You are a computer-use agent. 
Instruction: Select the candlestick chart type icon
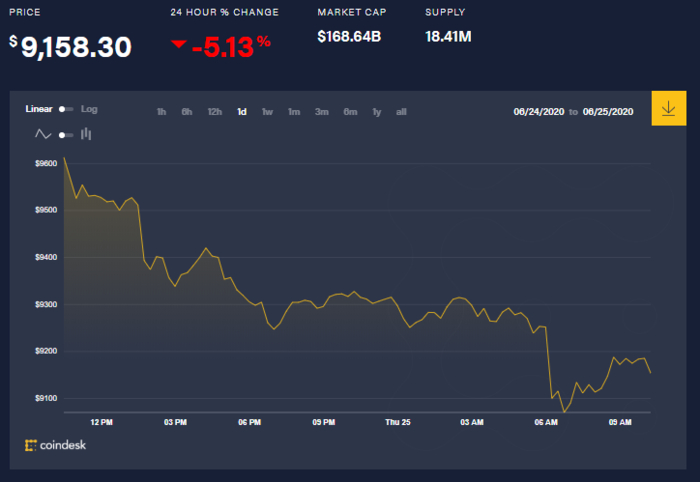point(86,133)
